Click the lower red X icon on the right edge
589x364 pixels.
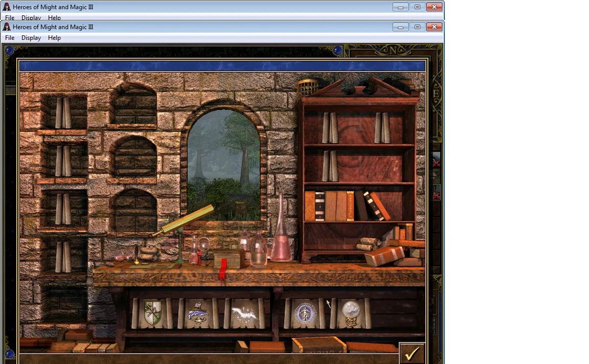436,196
